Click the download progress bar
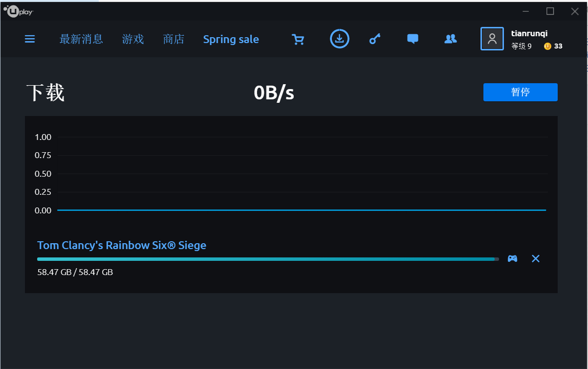 pyautogui.click(x=267, y=259)
